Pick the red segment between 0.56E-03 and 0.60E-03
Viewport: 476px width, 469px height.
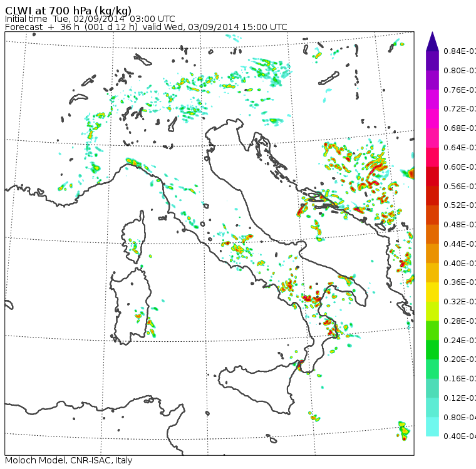tap(432, 177)
